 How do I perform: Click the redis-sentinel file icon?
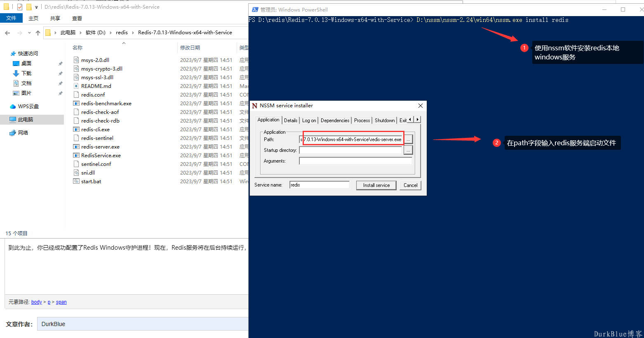click(76, 138)
